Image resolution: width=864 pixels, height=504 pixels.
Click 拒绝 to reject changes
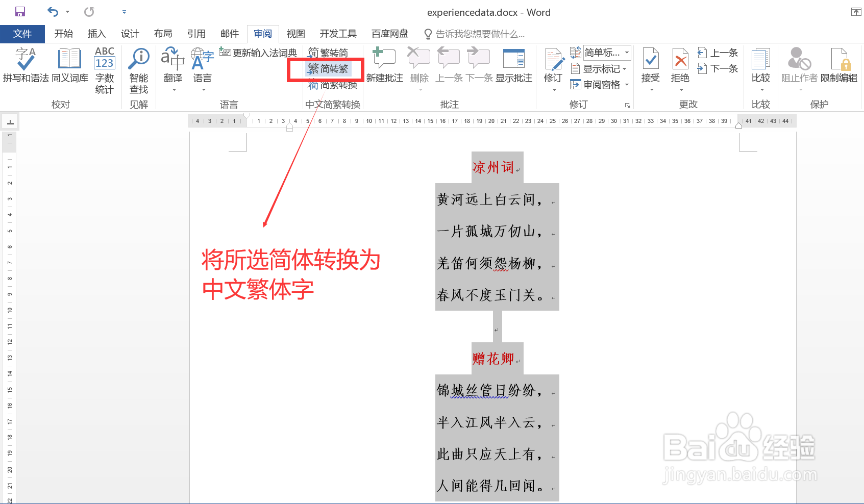680,61
